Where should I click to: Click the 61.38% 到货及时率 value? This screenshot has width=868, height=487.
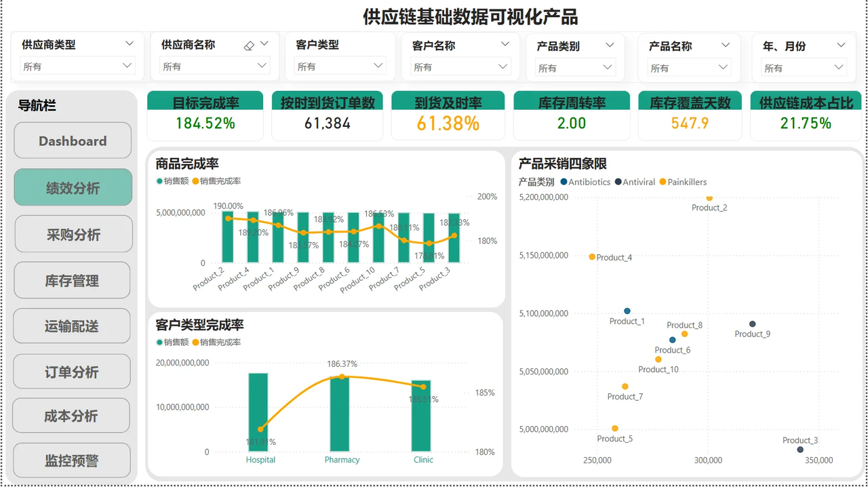[x=448, y=123]
